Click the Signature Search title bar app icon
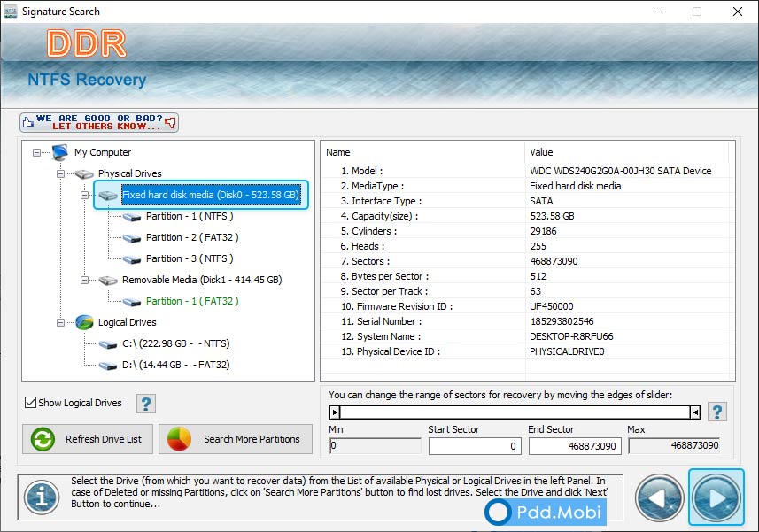 [x=10, y=12]
